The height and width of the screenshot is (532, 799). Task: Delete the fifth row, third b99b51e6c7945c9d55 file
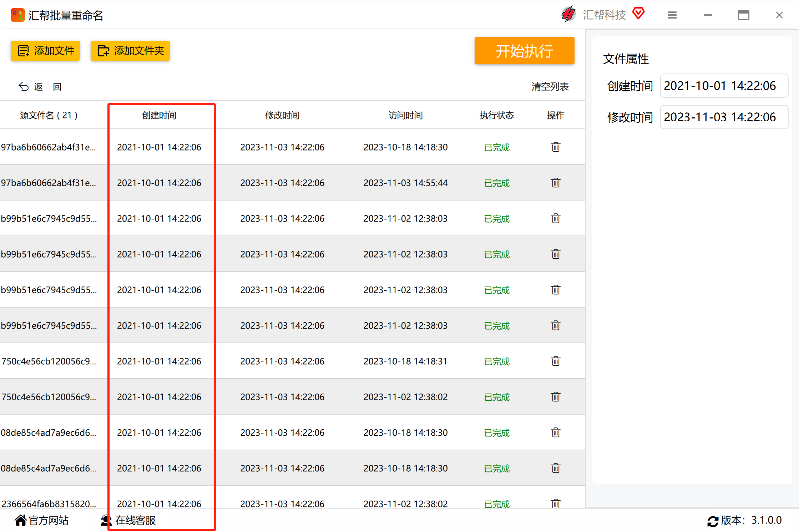tap(556, 290)
